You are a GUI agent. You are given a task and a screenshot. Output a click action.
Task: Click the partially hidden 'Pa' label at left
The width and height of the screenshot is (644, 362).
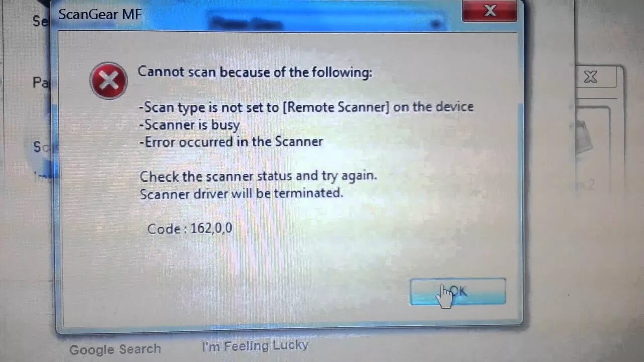[41, 83]
